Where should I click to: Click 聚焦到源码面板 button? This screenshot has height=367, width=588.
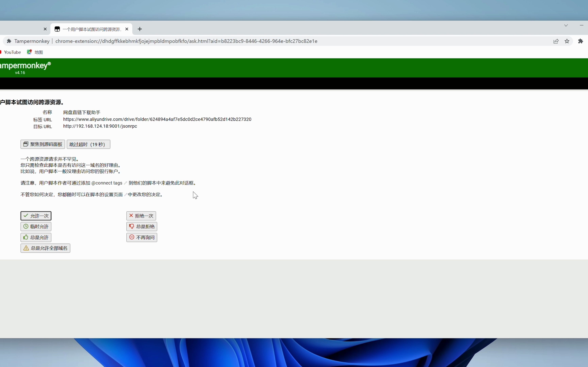[x=43, y=144]
